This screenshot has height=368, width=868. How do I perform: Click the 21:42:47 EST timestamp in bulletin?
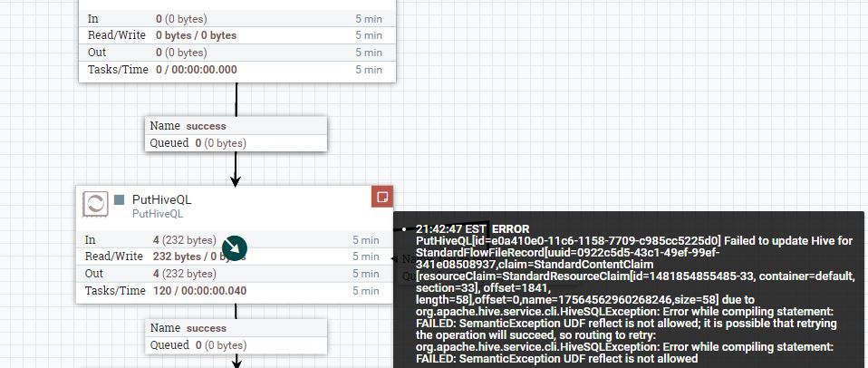pos(451,229)
